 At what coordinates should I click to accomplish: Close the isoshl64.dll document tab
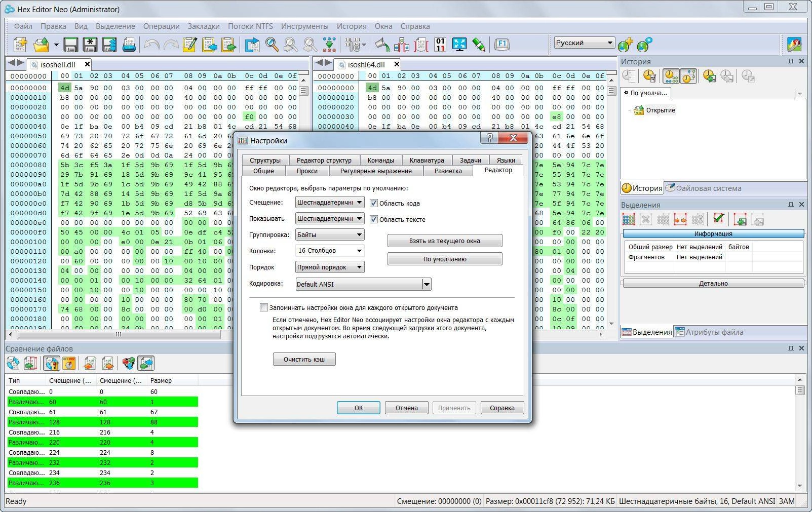(397, 64)
